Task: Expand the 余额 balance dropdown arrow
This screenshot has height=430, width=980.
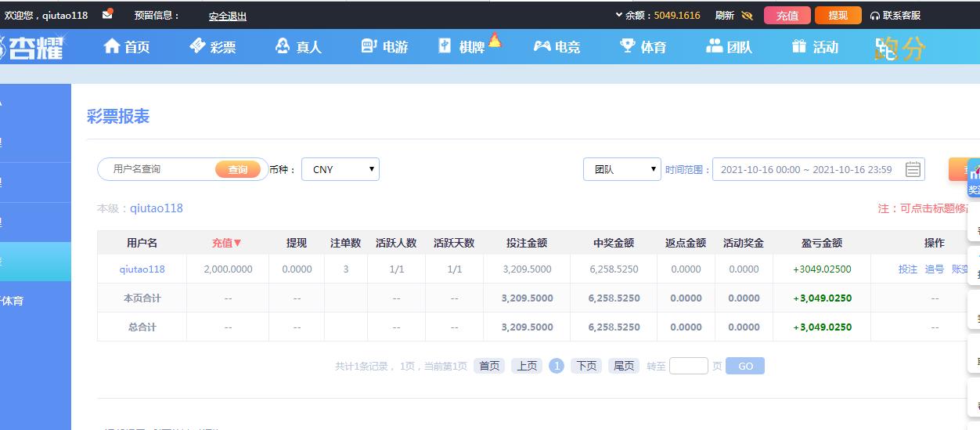Action: point(619,15)
